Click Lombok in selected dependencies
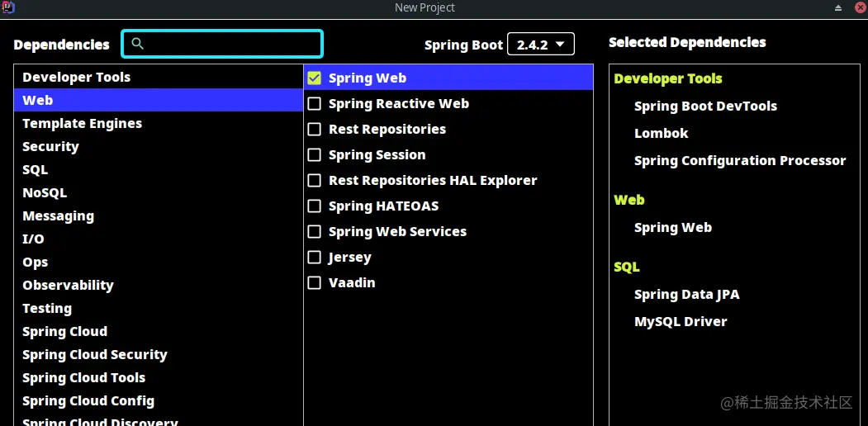The image size is (868, 426). 661,134
